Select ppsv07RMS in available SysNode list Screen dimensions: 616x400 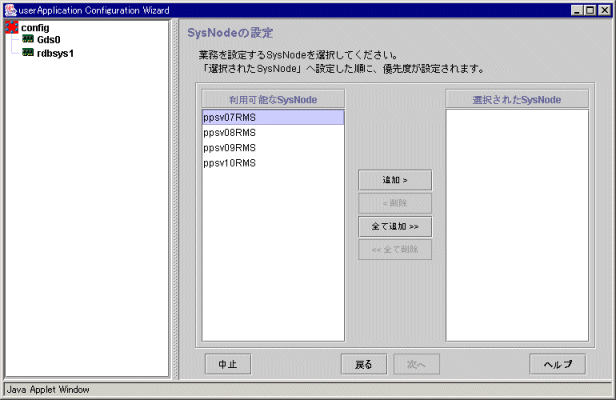(272, 117)
